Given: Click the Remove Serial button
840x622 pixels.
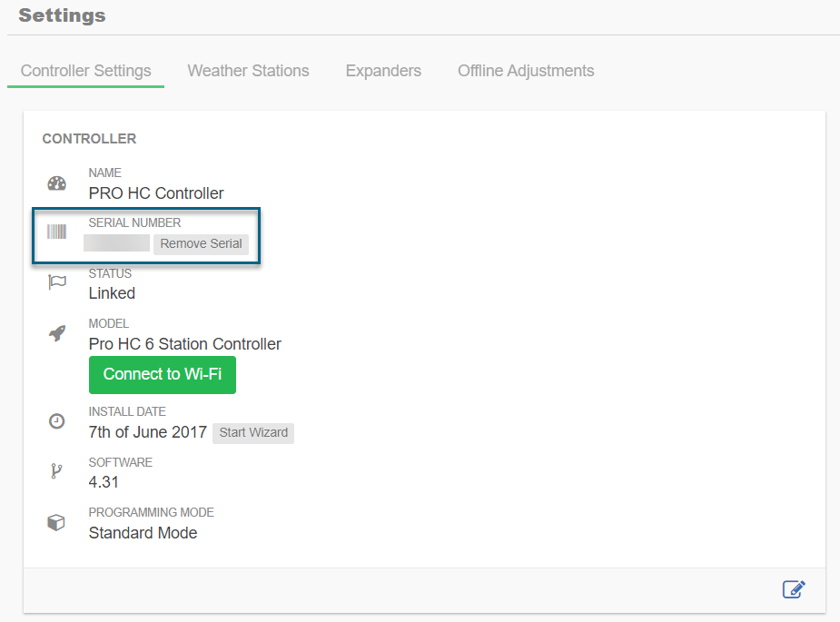Looking at the screenshot, I should click(x=200, y=243).
